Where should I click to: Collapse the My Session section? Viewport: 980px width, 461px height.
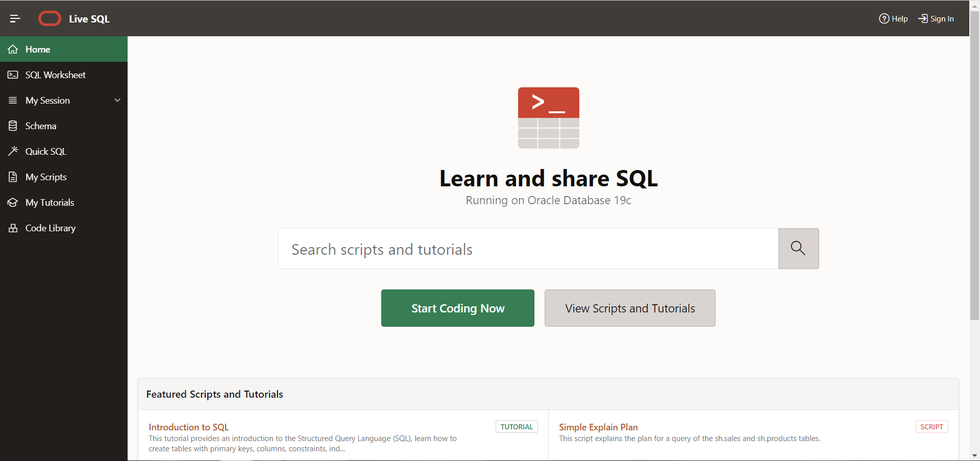pyautogui.click(x=117, y=100)
